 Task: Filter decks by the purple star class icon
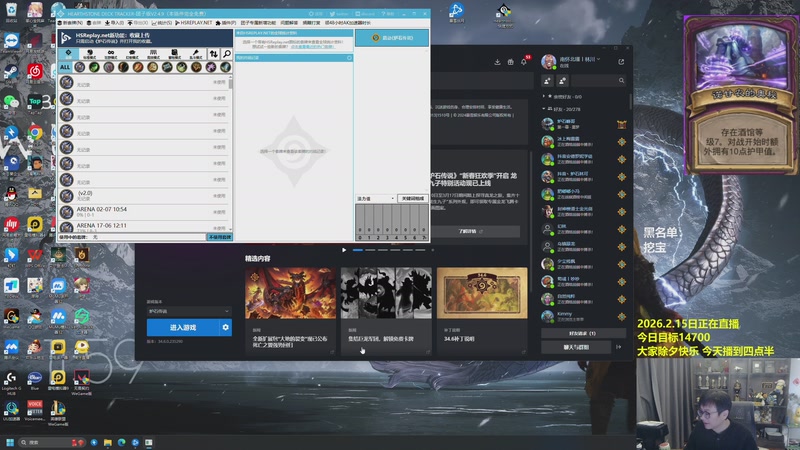211,67
